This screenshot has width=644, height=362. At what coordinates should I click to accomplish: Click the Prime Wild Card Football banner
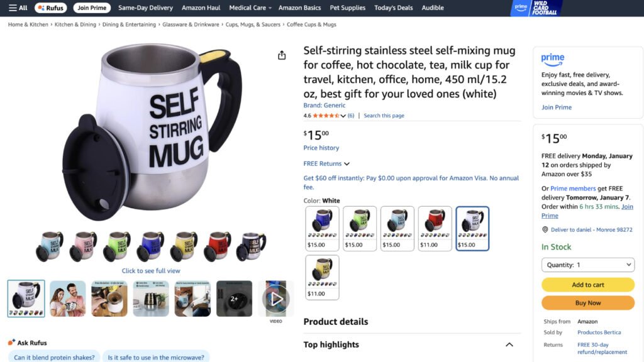pyautogui.click(x=536, y=8)
